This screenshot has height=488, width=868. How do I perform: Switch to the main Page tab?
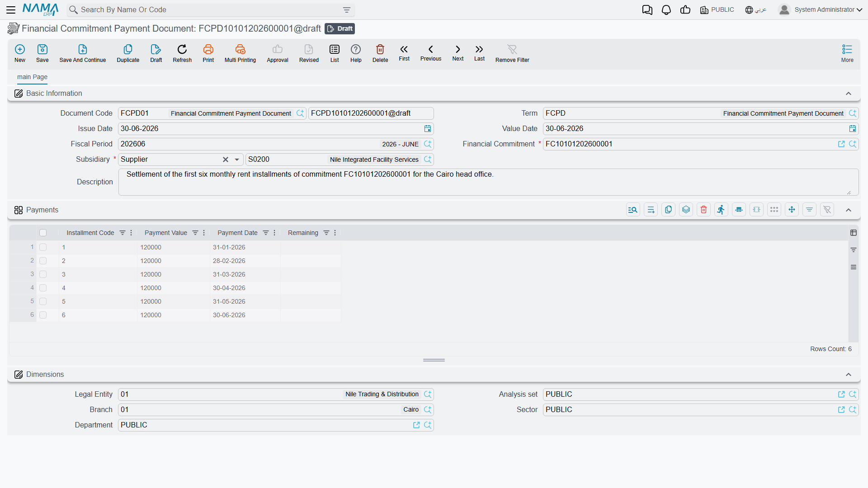click(32, 77)
